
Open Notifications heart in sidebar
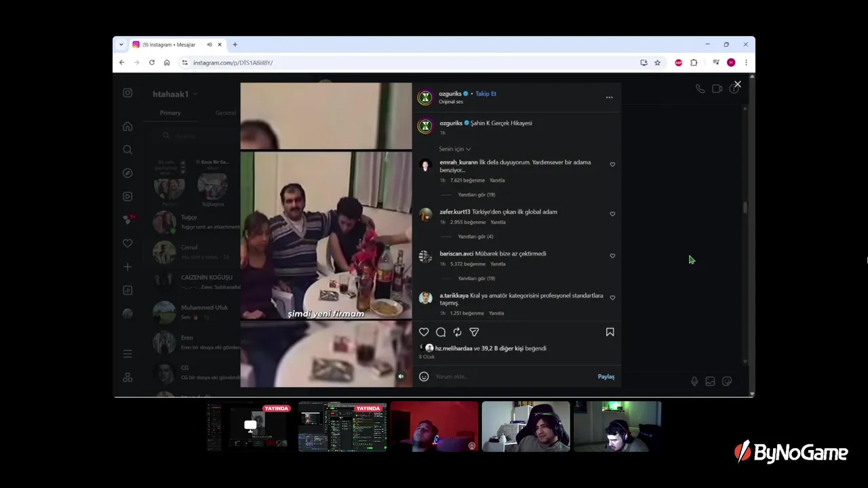click(x=127, y=243)
